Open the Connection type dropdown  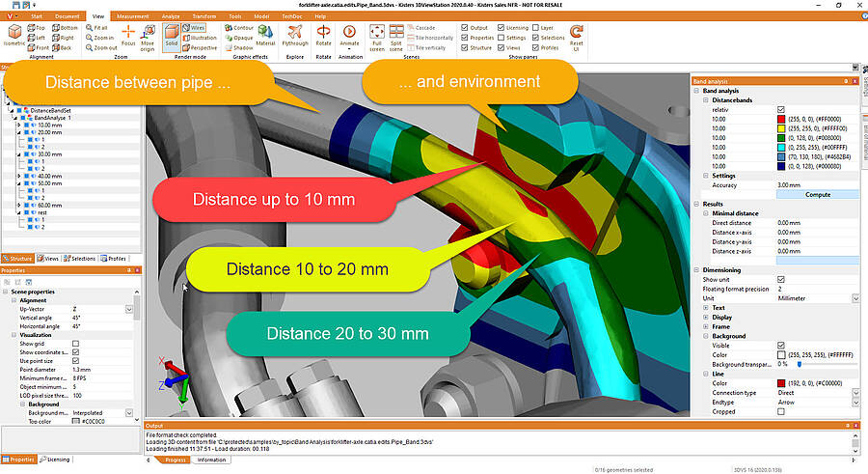point(855,393)
